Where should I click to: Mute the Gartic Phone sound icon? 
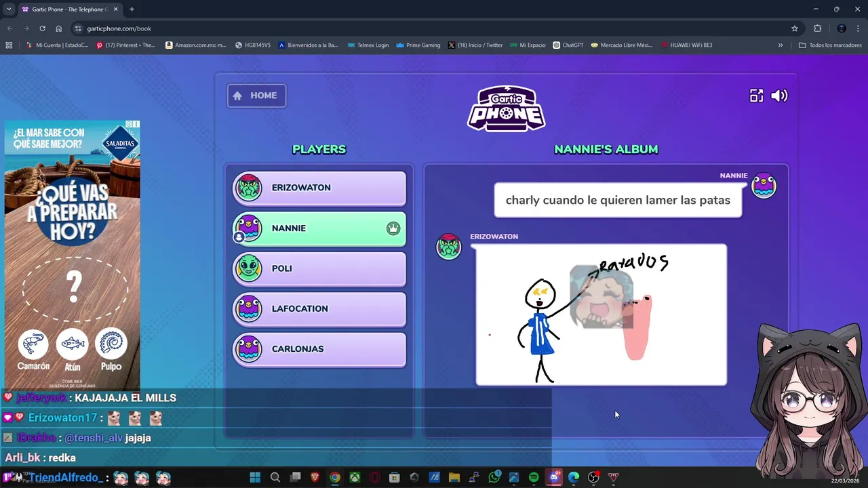(779, 96)
